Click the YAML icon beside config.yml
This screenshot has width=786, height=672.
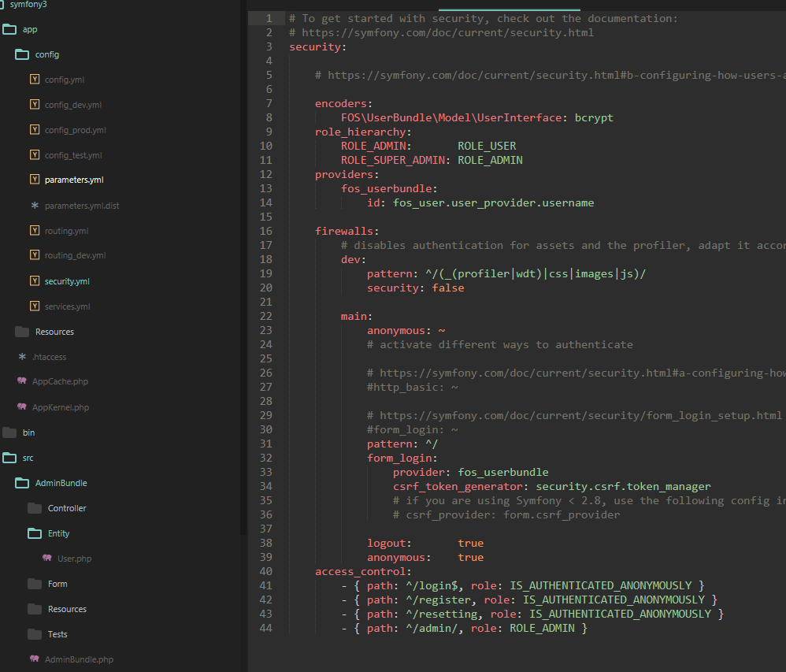point(35,79)
